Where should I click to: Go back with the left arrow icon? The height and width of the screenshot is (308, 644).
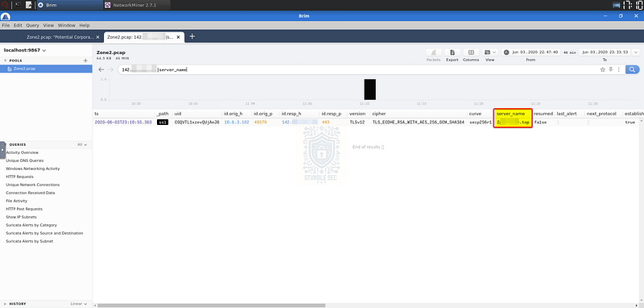point(101,69)
